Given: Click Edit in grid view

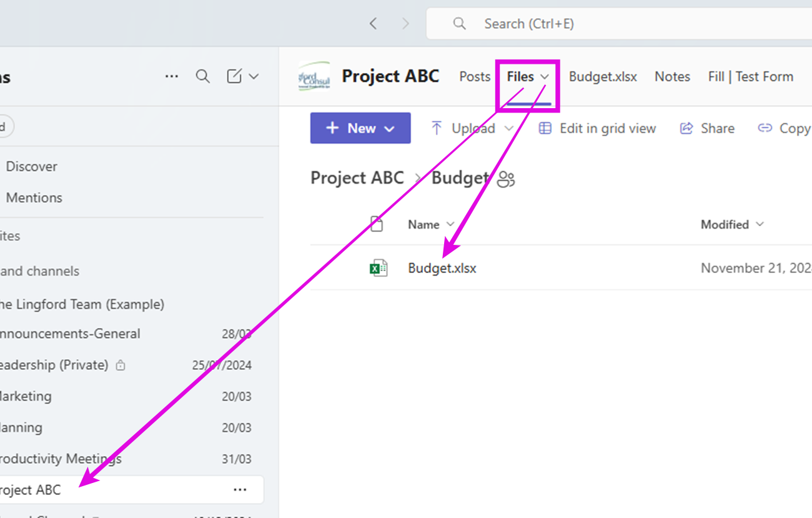Looking at the screenshot, I should (x=597, y=128).
